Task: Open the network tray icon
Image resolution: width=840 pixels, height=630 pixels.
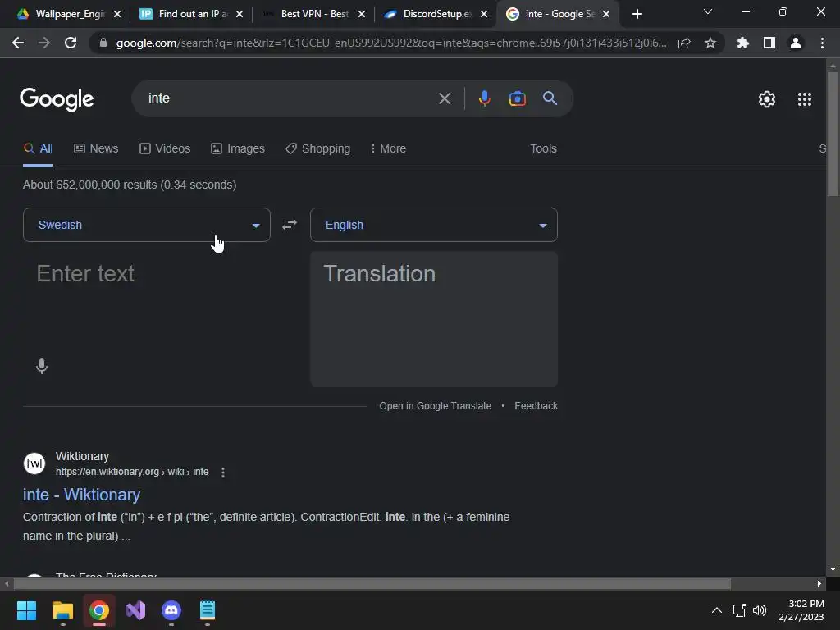Action: coord(740,610)
